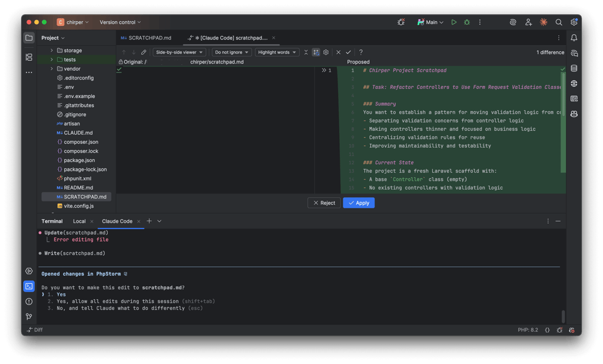Close the Claude Code scratchpad diff tab
Viewport: 603px width, 364px height.
pos(273,38)
